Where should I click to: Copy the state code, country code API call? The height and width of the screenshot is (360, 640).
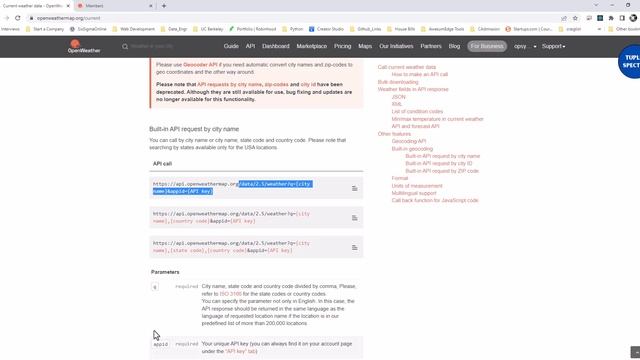(x=354, y=247)
